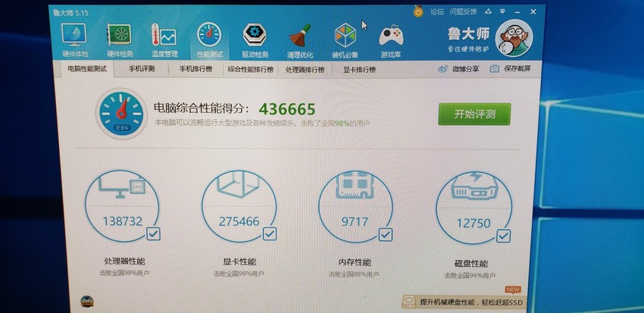Open the main menu dropdown arrow in title bar
Screen dimensions: 644x313
tap(503, 11)
